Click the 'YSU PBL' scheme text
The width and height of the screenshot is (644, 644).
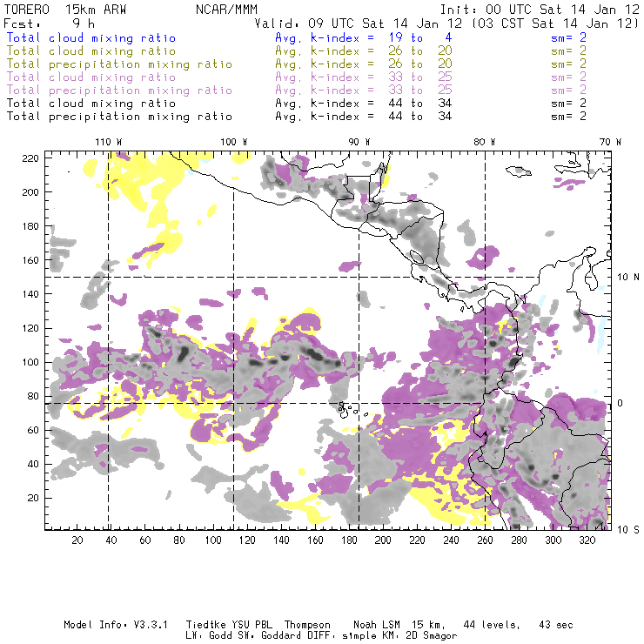coord(252,625)
